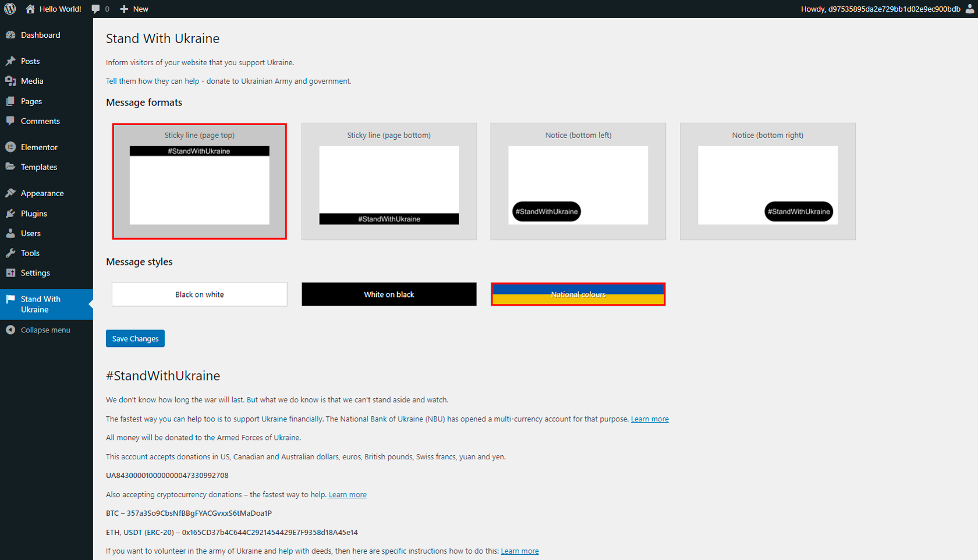Choose the White on black style

click(389, 295)
